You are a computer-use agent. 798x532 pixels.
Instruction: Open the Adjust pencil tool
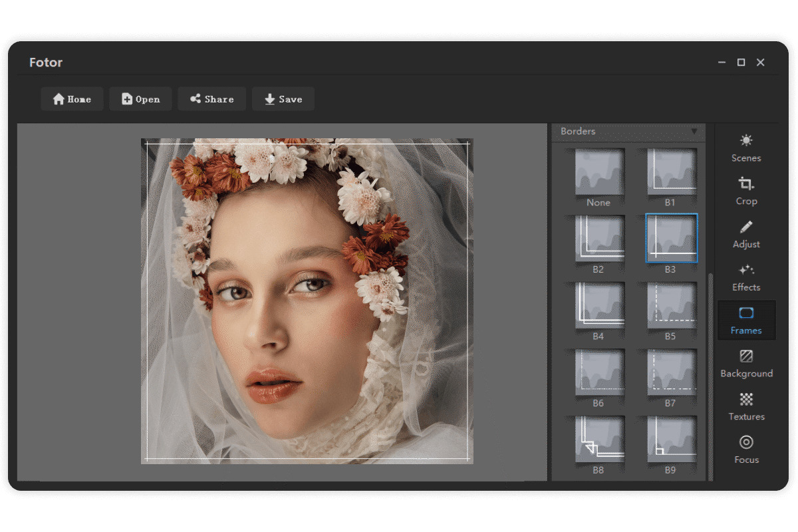tap(746, 234)
